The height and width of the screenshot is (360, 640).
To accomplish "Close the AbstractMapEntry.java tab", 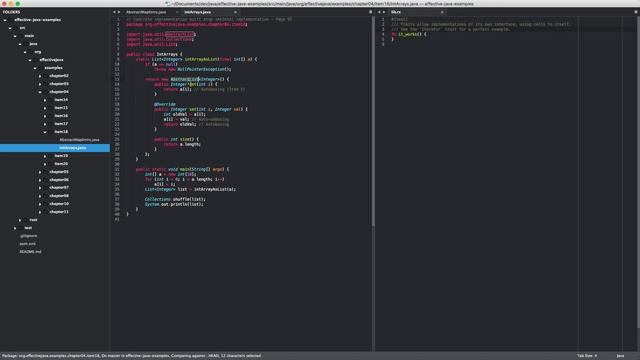I will [x=177, y=12].
